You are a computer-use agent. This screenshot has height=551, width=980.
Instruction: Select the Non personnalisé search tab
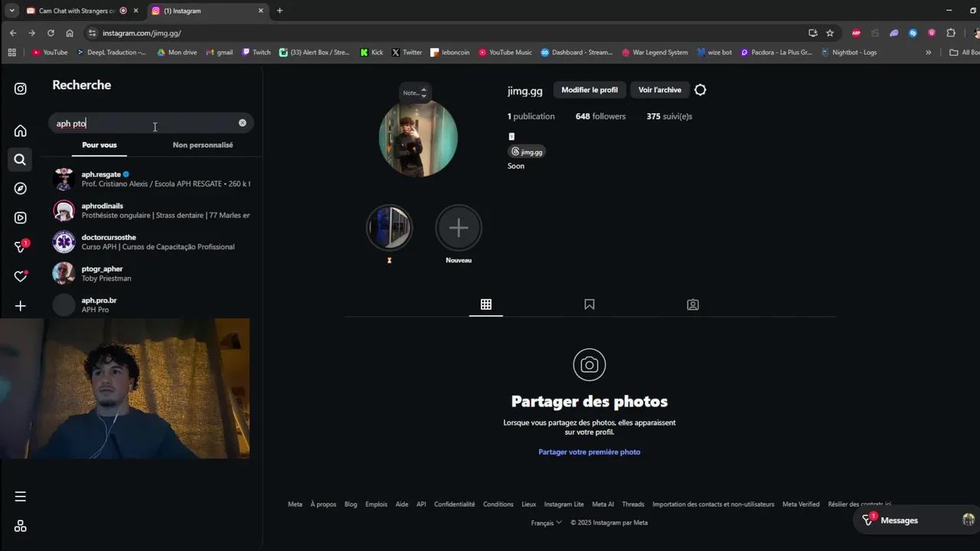point(203,145)
